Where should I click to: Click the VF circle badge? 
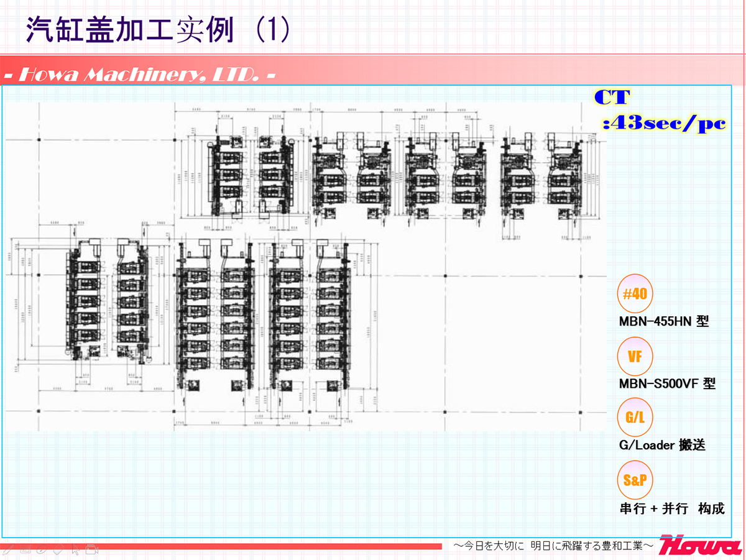click(635, 356)
